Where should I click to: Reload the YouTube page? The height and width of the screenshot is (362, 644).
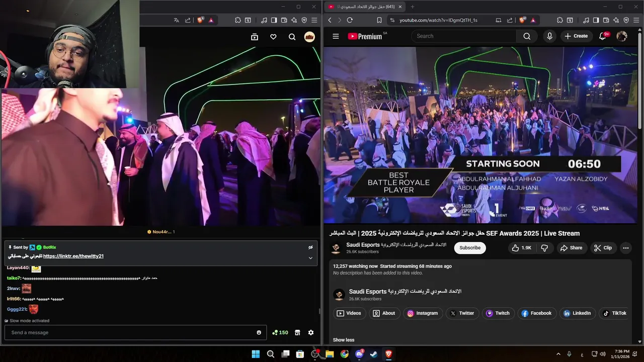click(350, 20)
